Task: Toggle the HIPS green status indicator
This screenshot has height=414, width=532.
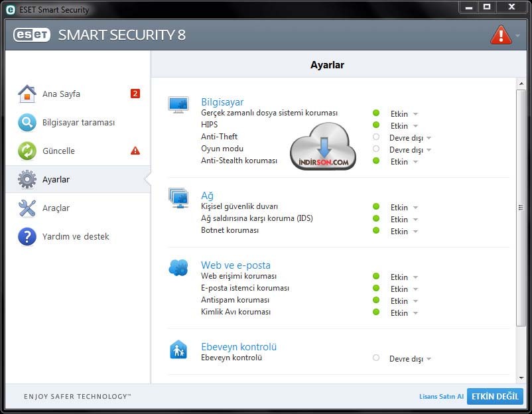Action: pyautogui.click(x=376, y=125)
